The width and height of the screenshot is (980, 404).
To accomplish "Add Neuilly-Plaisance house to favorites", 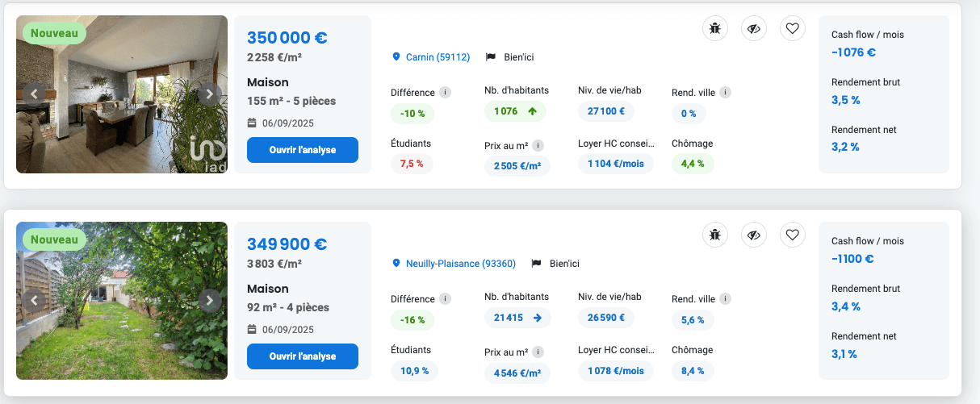I will (793, 235).
